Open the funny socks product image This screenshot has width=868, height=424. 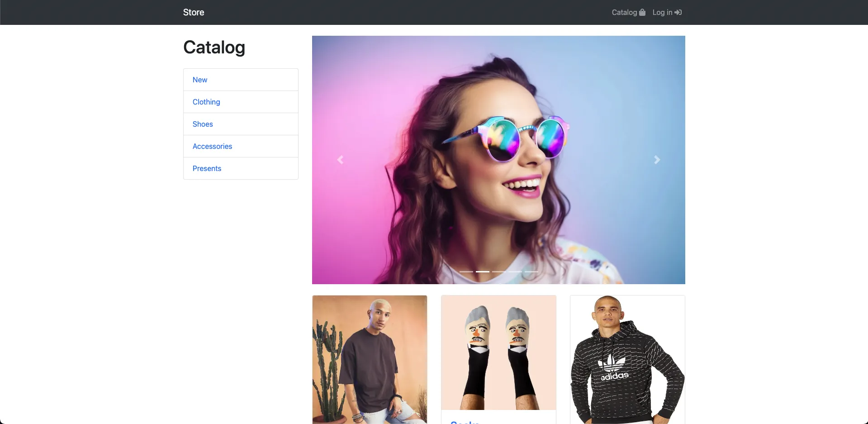point(498,353)
